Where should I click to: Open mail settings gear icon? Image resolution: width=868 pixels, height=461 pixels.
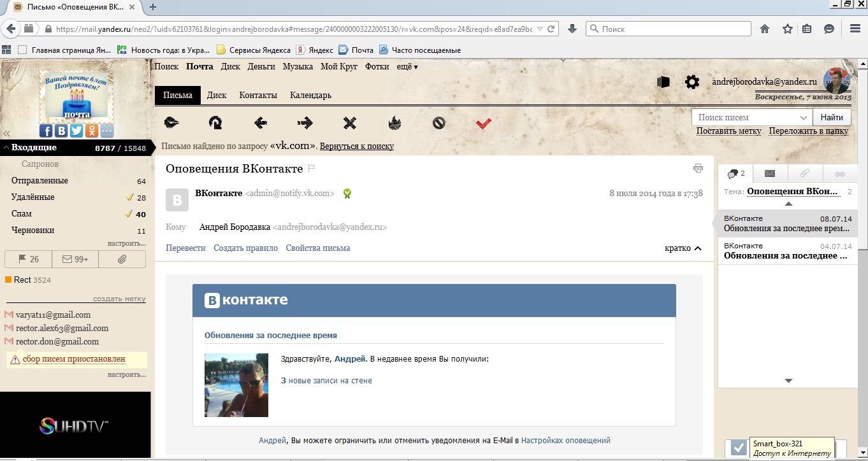pyautogui.click(x=691, y=82)
